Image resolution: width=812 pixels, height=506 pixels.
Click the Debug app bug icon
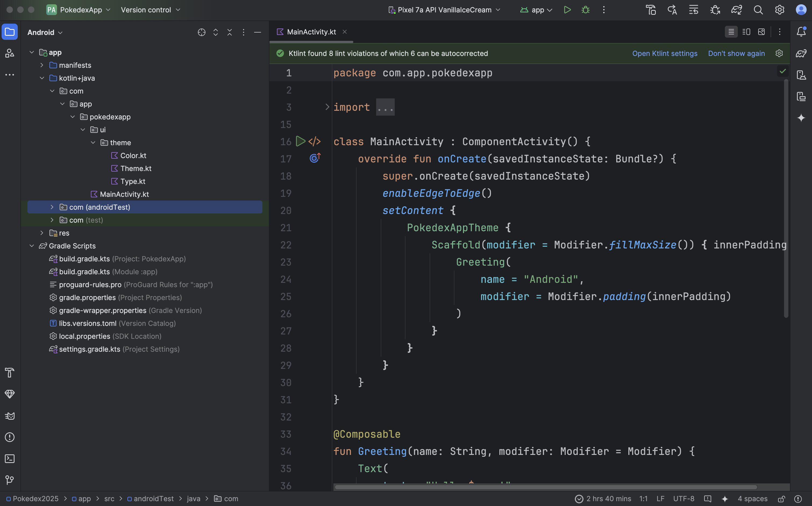tap(586, 10)
